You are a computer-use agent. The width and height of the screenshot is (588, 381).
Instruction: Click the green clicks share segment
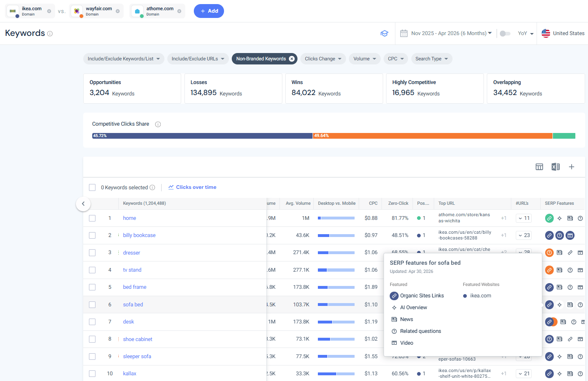pyautogui.click(x=564, y=136)
